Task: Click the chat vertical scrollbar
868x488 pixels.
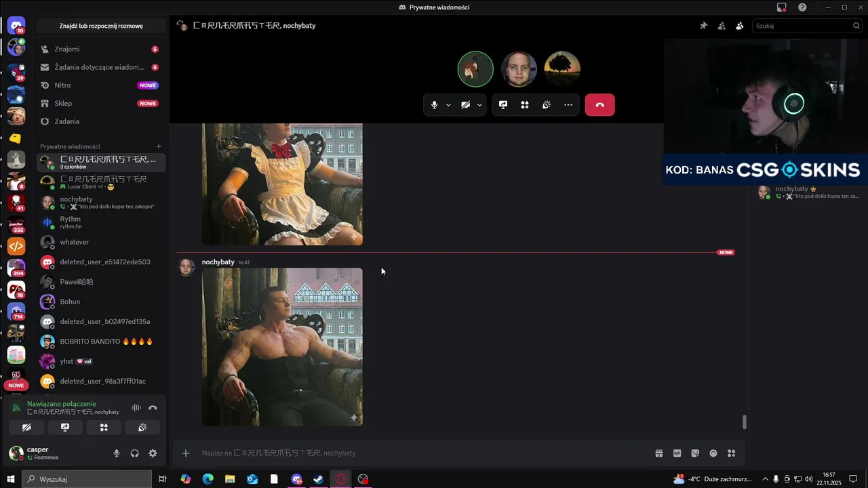Action: (x=744, y=422)
